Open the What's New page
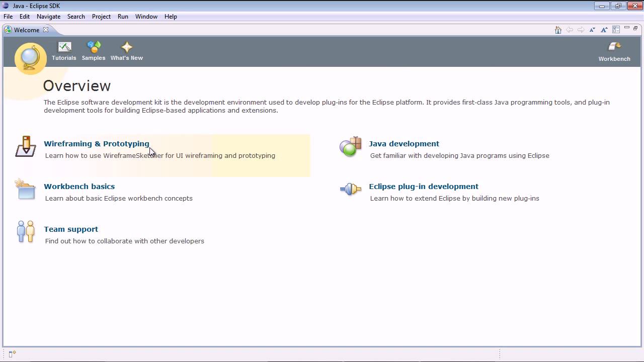644x362 pixels. [127, 51]
